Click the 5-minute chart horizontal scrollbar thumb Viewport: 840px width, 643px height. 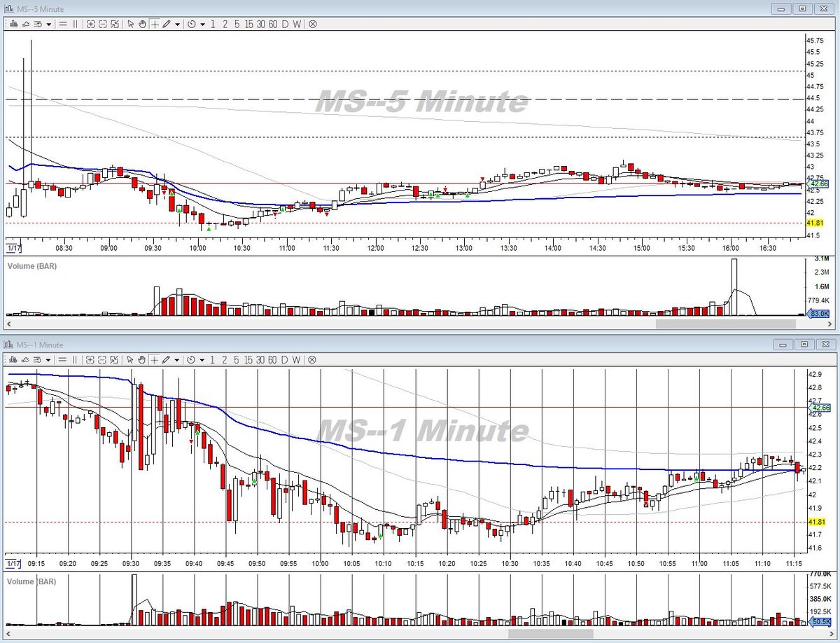[x=726, y=324]
